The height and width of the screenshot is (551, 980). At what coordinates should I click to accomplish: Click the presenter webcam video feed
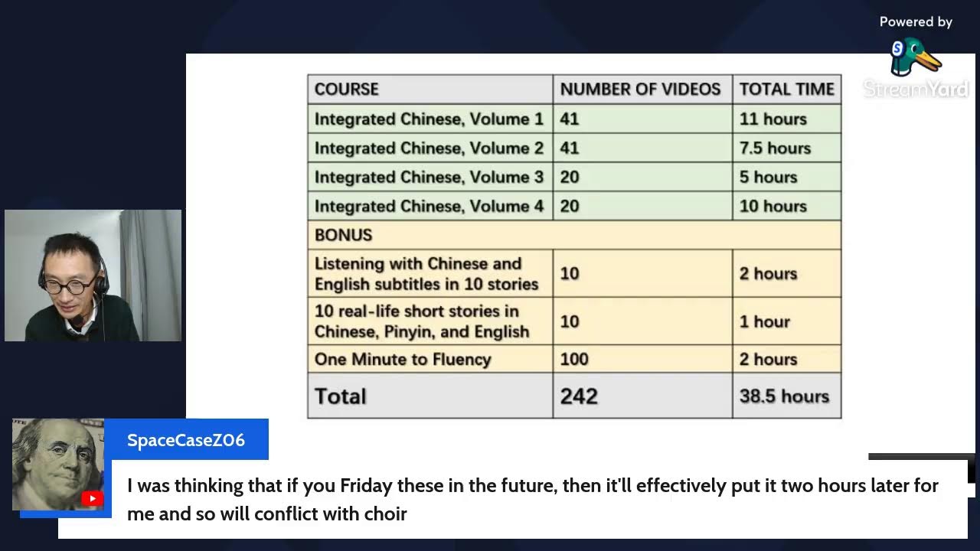93,275
